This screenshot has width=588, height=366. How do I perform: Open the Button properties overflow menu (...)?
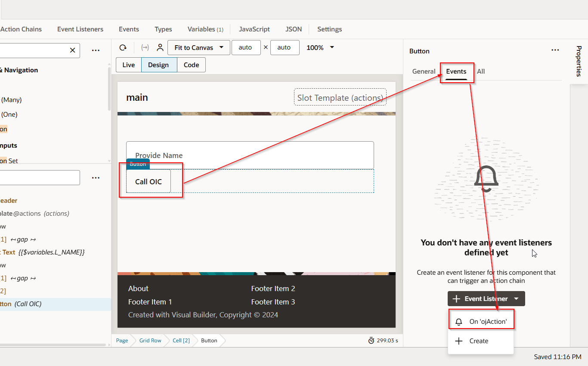[555, 50]
